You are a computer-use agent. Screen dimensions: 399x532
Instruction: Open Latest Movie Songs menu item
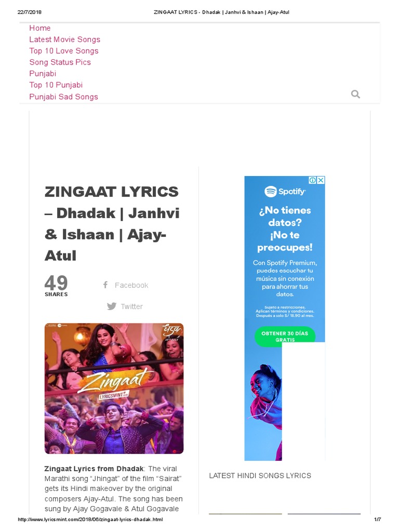click(65, 39)
